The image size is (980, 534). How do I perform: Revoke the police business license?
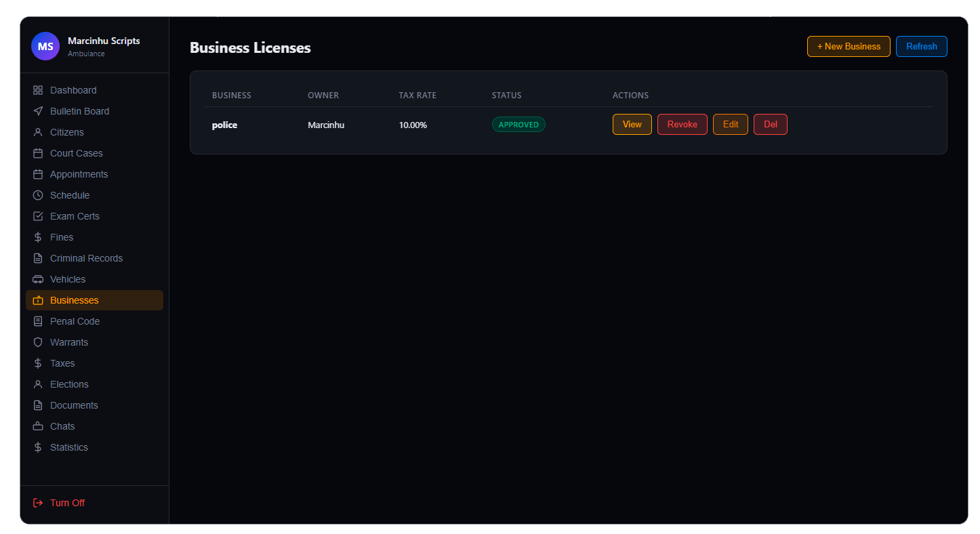tap(682, 125)
